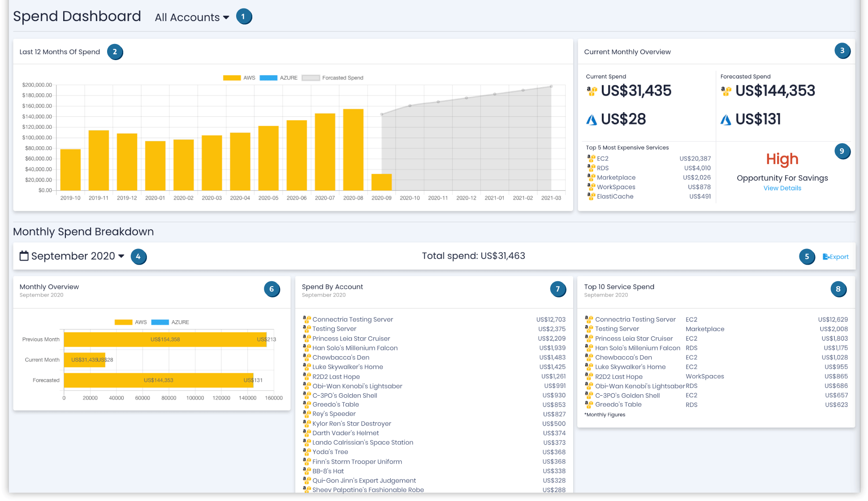Click the calendar icon beside September 2020

coord(24,256)
